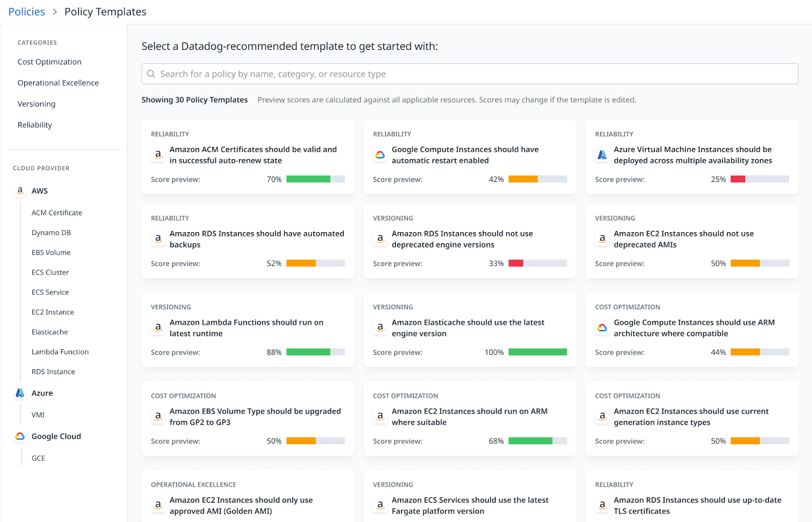Click Azure icon on Virtual Machine Instances card
812x522 pixels.
point(602,155)
